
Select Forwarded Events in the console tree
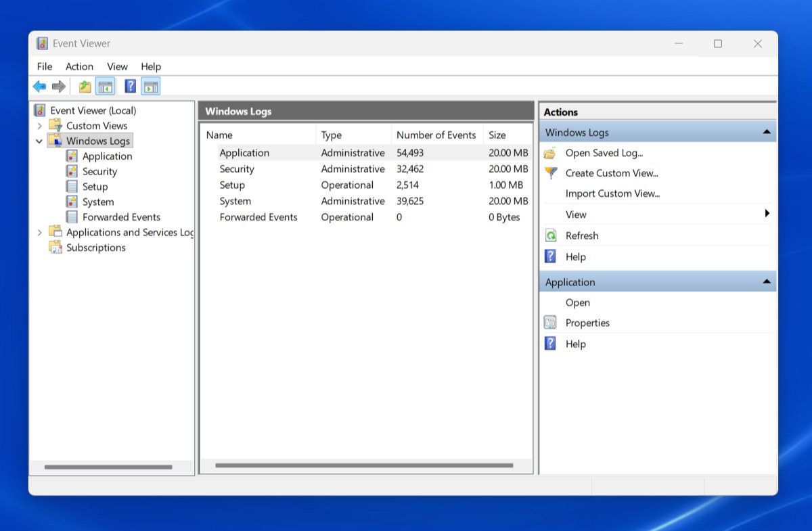121,217
